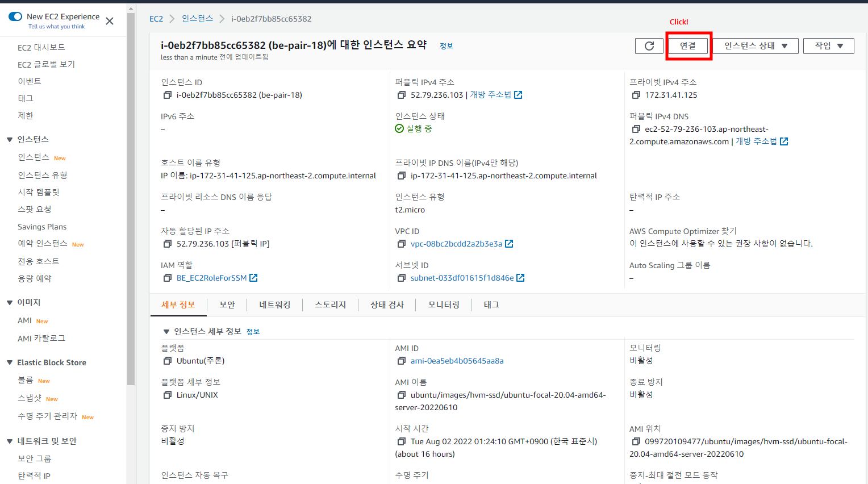Click the external link icon next to the subnet ID
The image size is (868, 484).
point(520,278)
